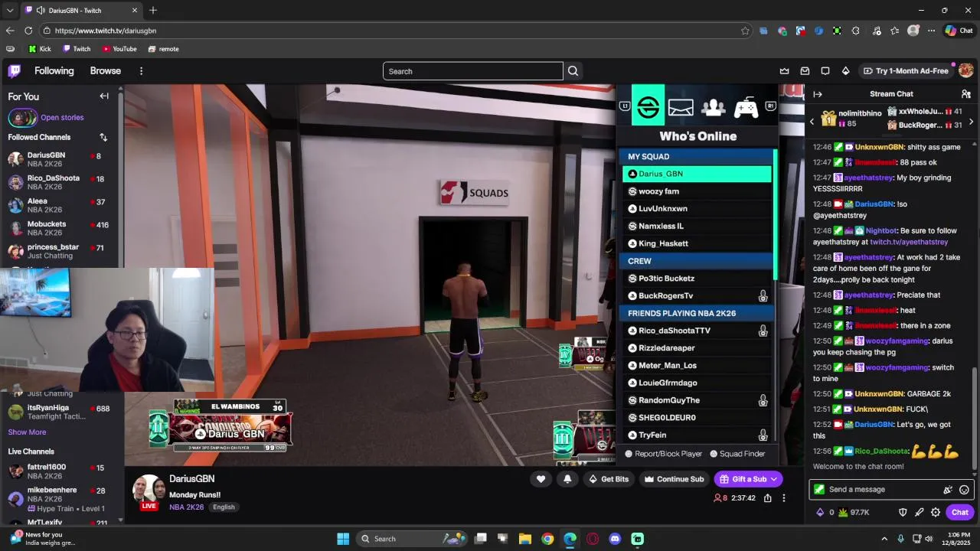Open the Get Bits diamond icon in top nav
Viewport: 980px width, 551px height.
845,71
